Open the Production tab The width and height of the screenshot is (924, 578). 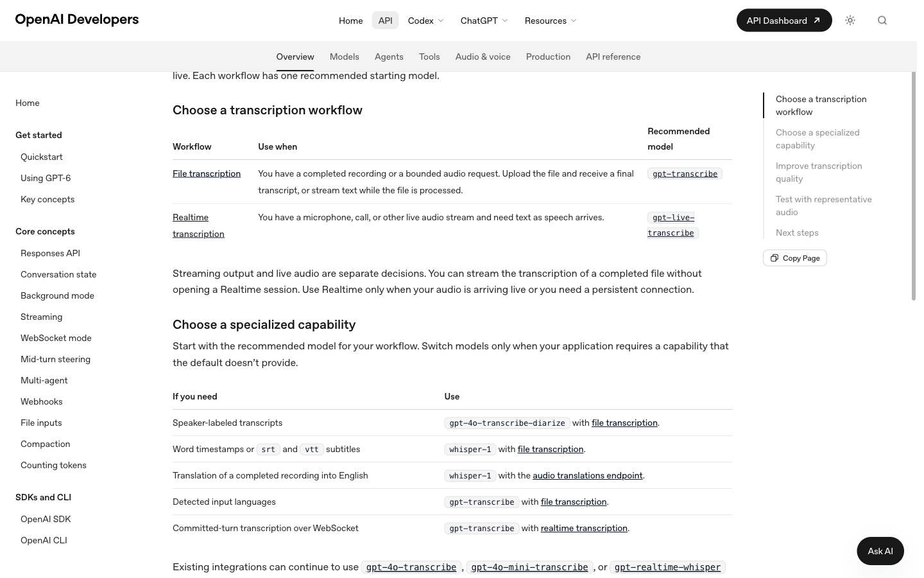point(548,57)
